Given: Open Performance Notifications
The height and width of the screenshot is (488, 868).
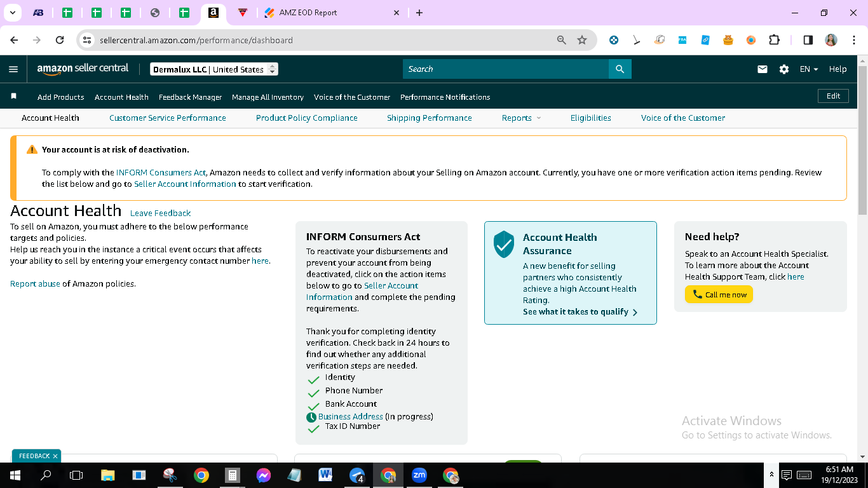Looking at the screenshot, I should click(x=445, y=97).
